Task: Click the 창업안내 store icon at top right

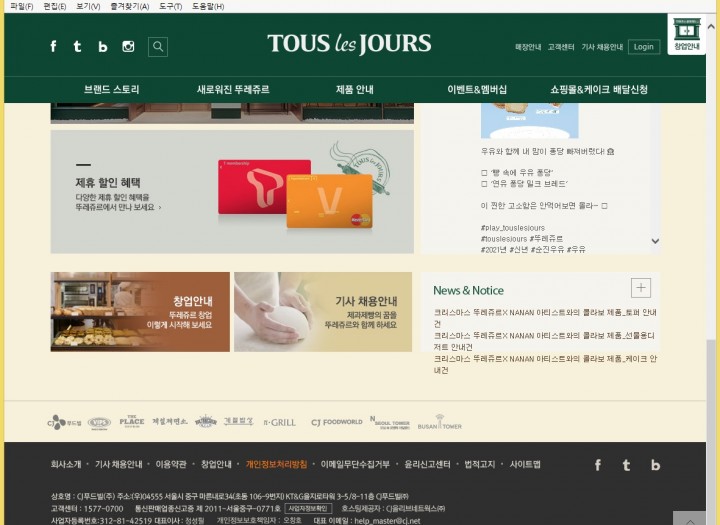Action: coord(686,34)
